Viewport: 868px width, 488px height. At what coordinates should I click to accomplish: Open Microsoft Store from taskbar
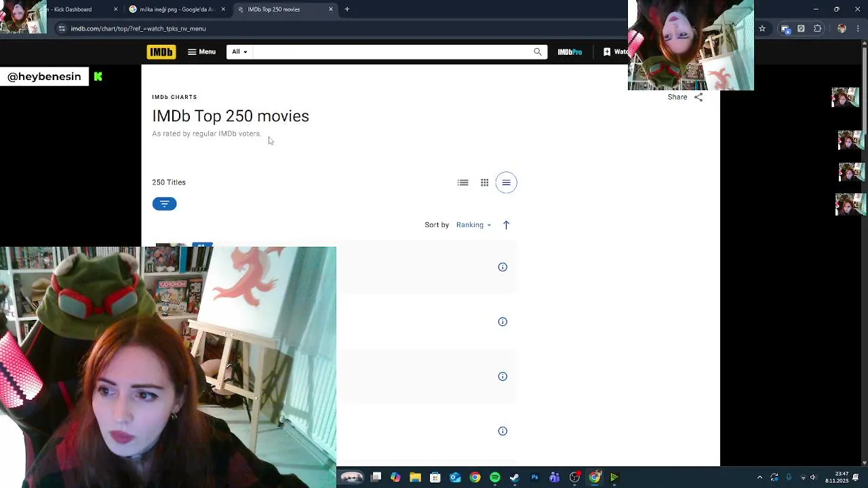pos(435,477)
